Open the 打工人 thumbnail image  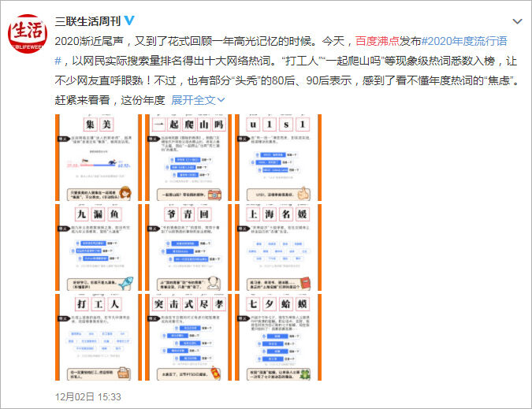point(99,337)
